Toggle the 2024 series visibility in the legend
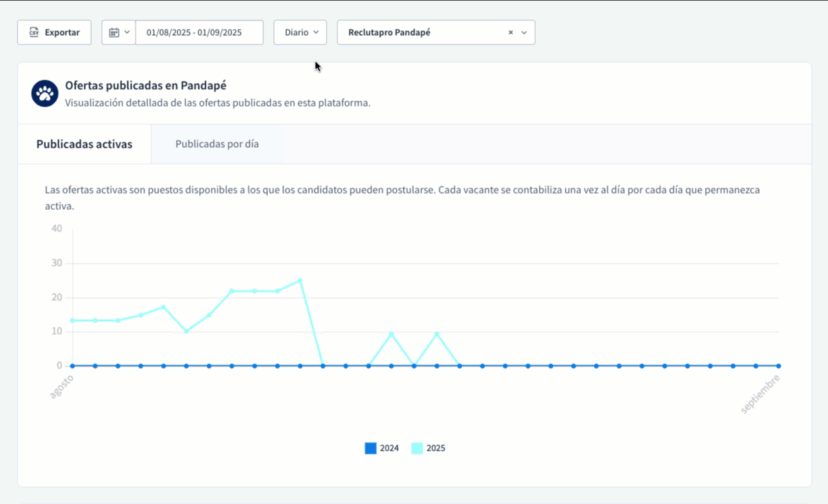This screenshot has height=504, width=828. pyautogui.click(x=382, y=448)
